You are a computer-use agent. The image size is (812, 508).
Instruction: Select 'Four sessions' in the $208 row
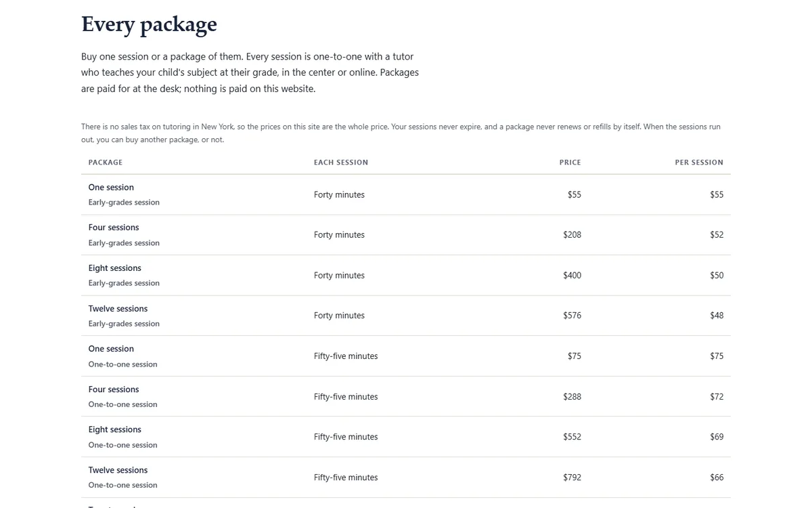pyautogui.click(x=114, y=228)
